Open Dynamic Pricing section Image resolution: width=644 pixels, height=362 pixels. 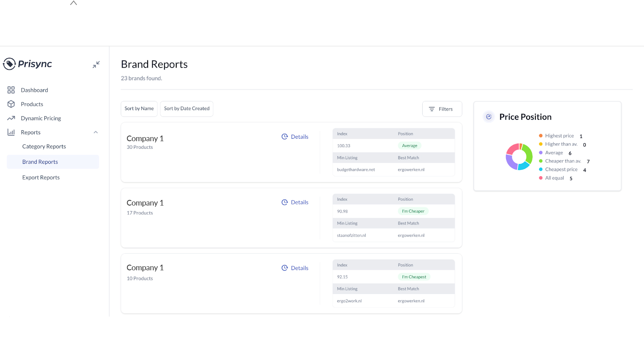coord(40,118)
